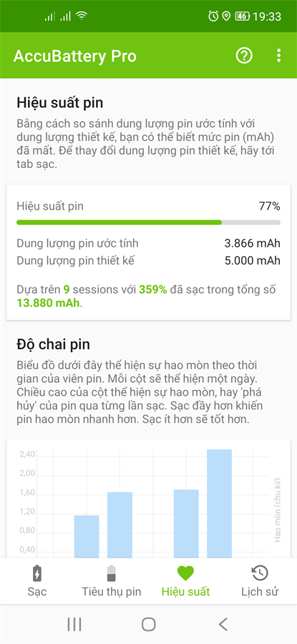Tap the Lịch sử history clock icon
This screenshot has height=644, width=297.
point(260,573)
